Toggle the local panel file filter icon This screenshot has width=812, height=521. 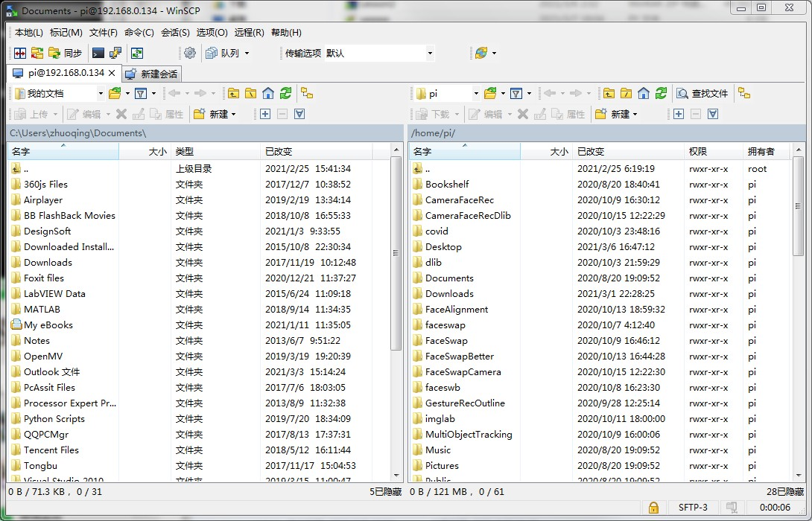coord(140,94)
